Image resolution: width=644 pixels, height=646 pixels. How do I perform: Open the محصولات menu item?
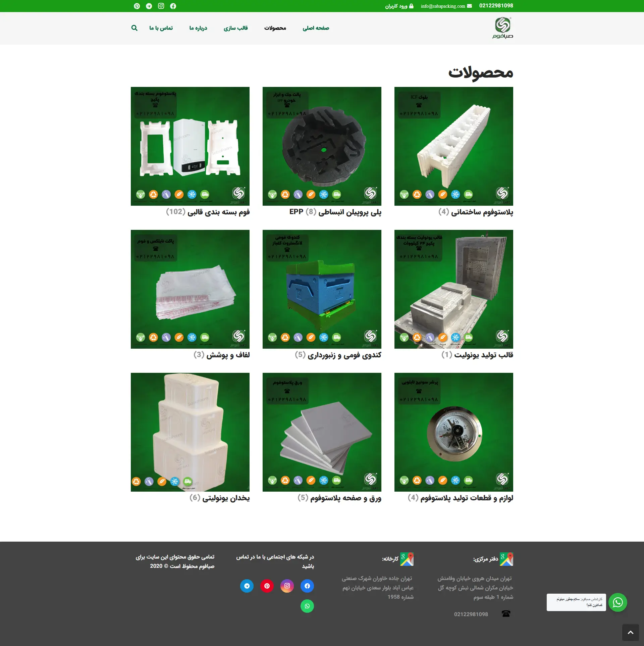[x=275, y=28]
